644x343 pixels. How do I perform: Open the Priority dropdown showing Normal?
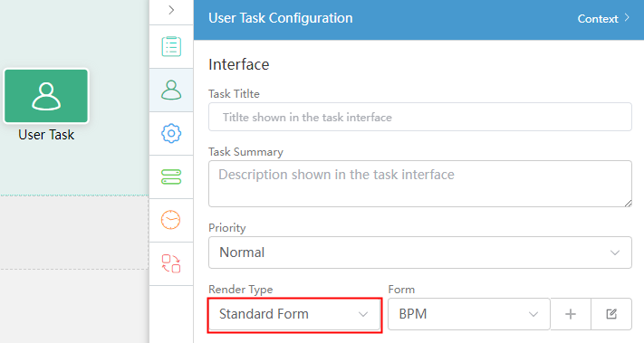419,252
